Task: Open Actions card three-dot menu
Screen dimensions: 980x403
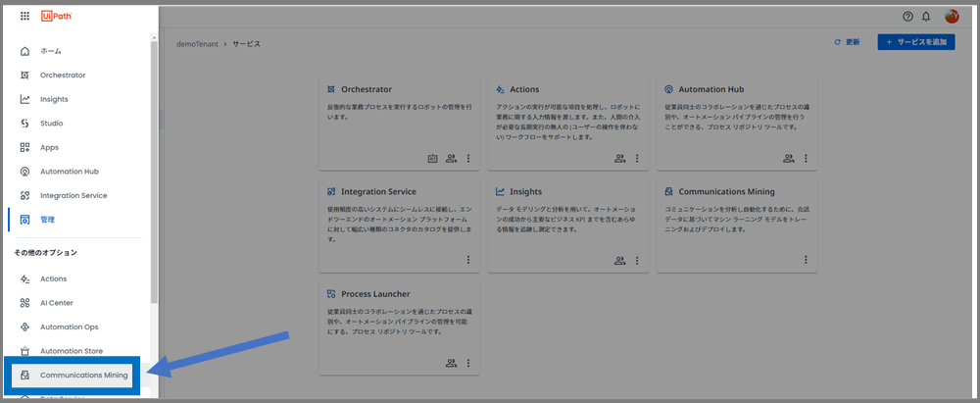Action: coord(637,158)
